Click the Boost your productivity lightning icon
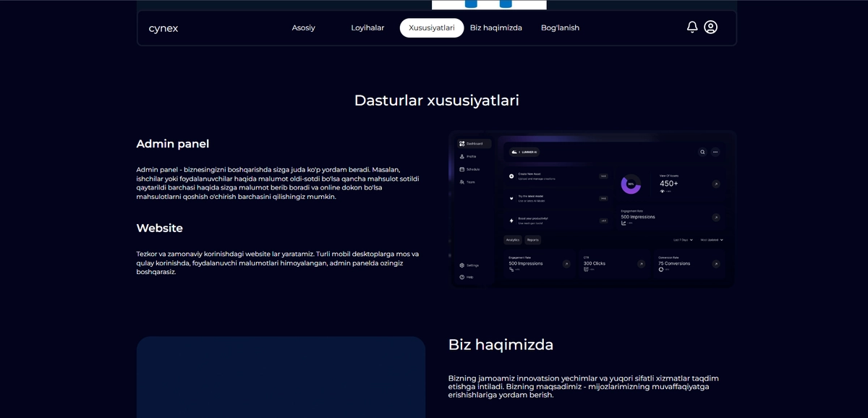 coord(511,221)
